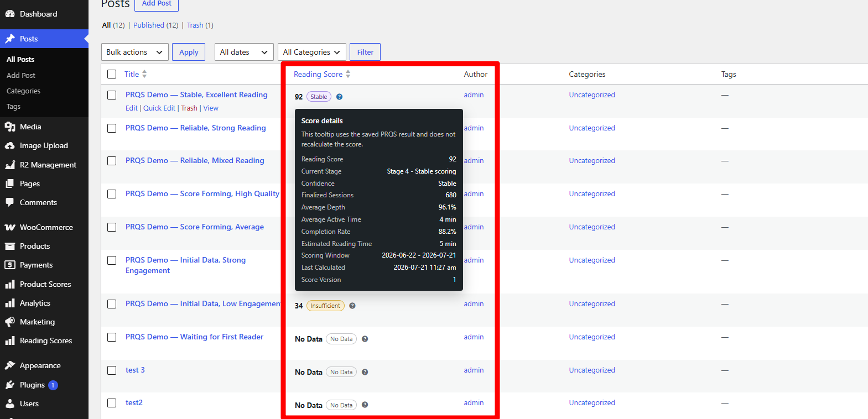
Task: Click help icon in Waiting for First Reader row
Action: 365,339
